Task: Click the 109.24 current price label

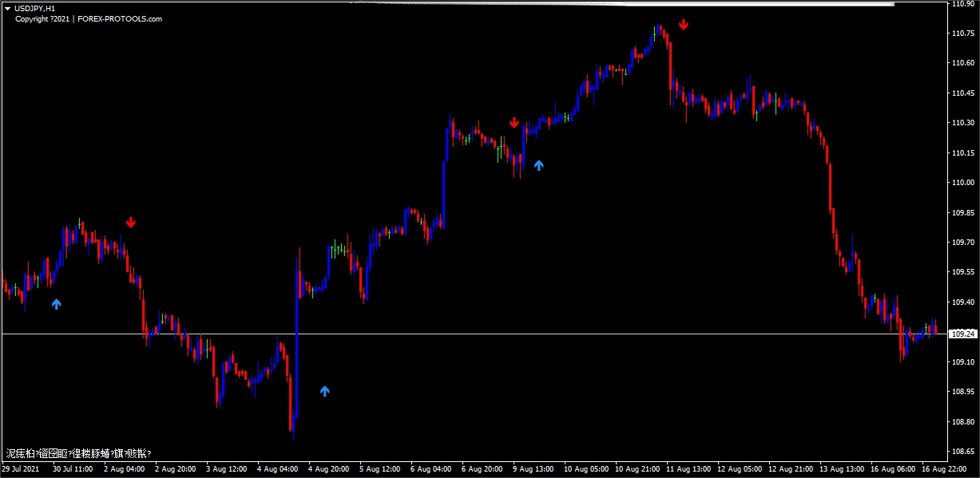Action: tap(962, 334)
